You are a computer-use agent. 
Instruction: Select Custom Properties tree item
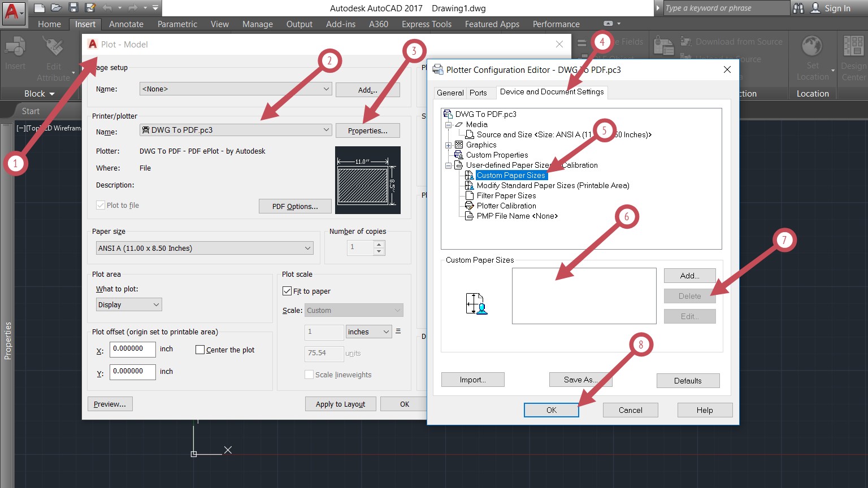point(497,155)
